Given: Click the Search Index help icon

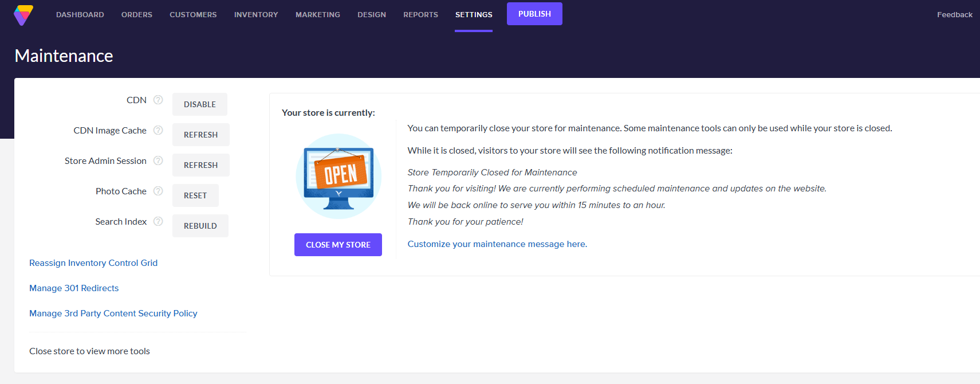Looking at the screenshot, I should [158, 221].
